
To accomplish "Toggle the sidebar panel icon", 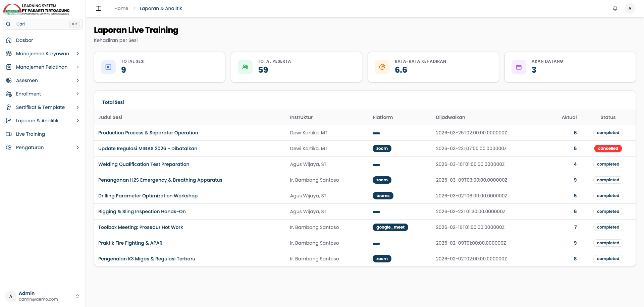I will [x=99, y=8].
